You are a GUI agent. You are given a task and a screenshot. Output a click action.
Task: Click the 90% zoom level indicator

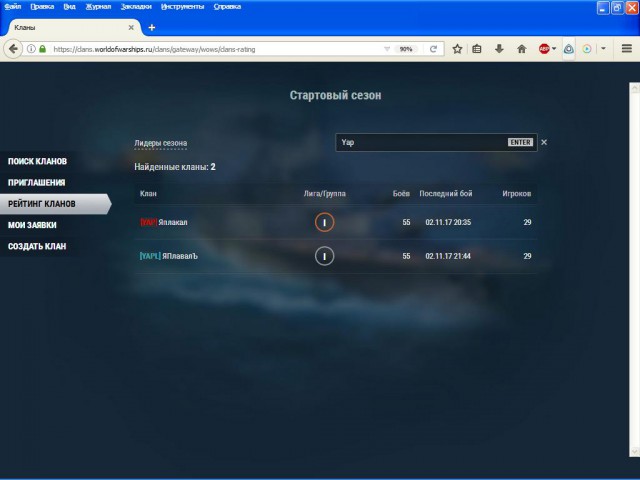click(x=406, y=49)
